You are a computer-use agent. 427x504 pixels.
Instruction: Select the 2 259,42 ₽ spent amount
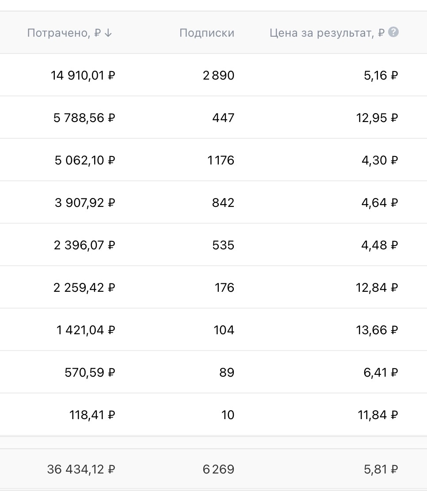coord(84,288)
